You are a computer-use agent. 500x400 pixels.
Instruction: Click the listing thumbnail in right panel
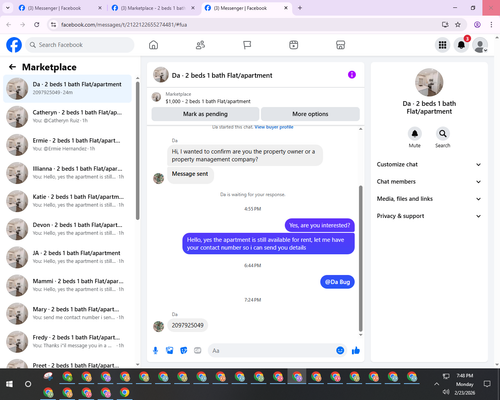tap(429, 82)
